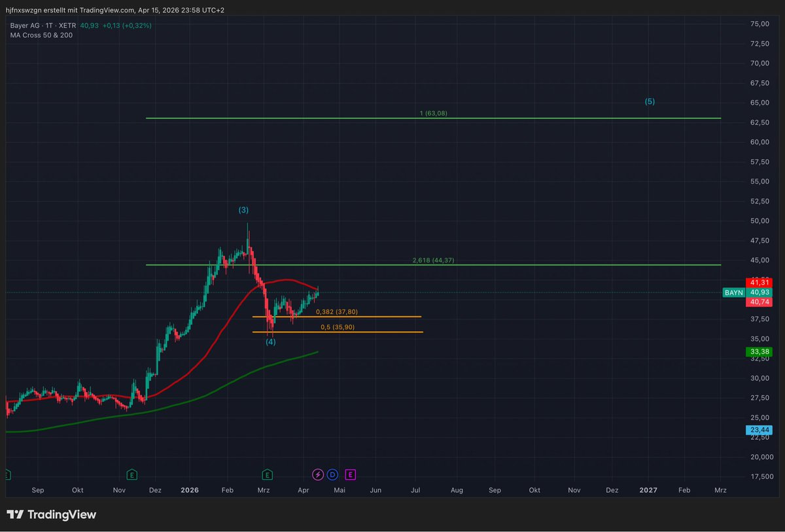
Task: Click the Apr label on the time axis
Action: (304, 489)
